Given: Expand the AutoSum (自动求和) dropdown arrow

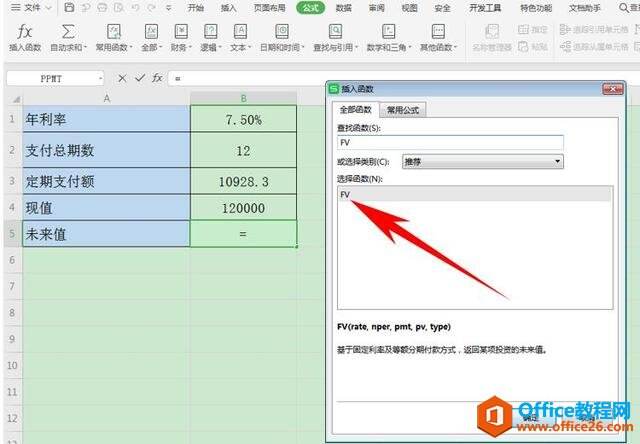Looking at the screenshot, I should 85,48.
